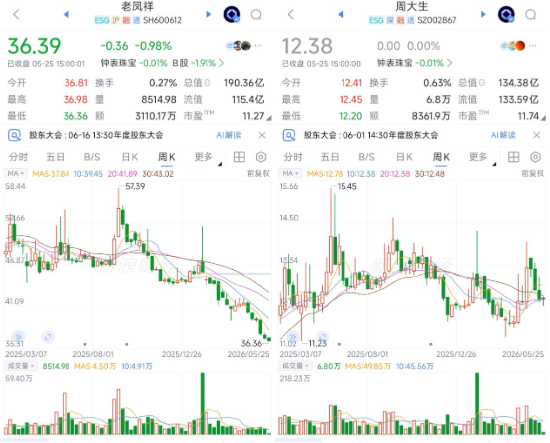Click the 15.45 high marker on 周大生 K-line
The image size is (550, 443).
pos(347,186)
